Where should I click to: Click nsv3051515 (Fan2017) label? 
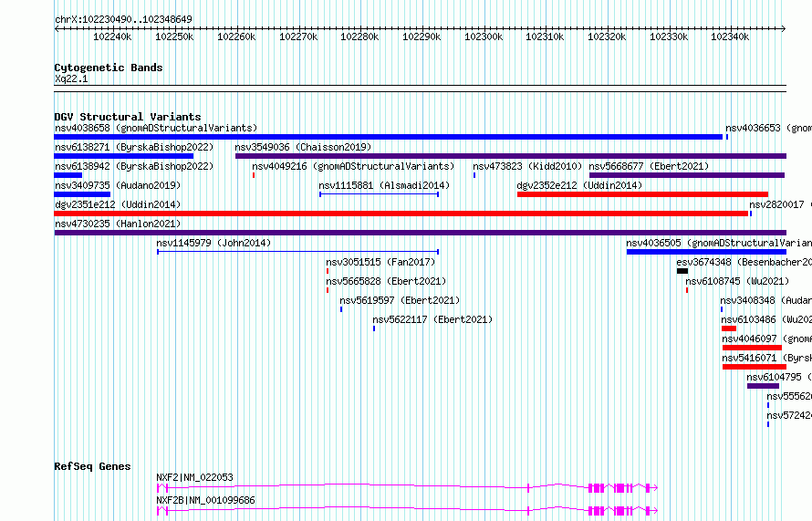pos(380,262)
